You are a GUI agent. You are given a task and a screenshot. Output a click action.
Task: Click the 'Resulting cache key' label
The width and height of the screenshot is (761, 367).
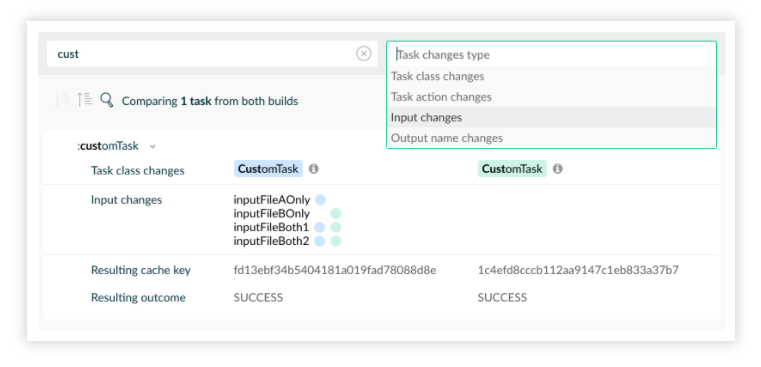point(141,270)
